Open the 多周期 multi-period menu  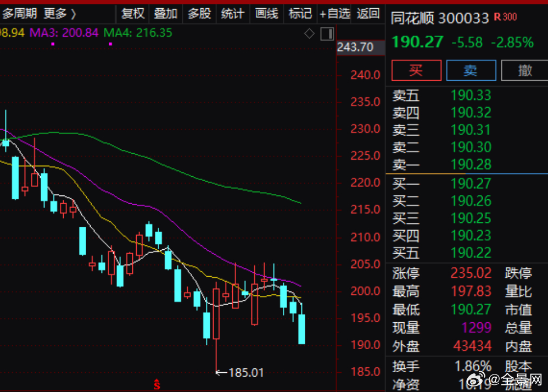pos(19,14)
